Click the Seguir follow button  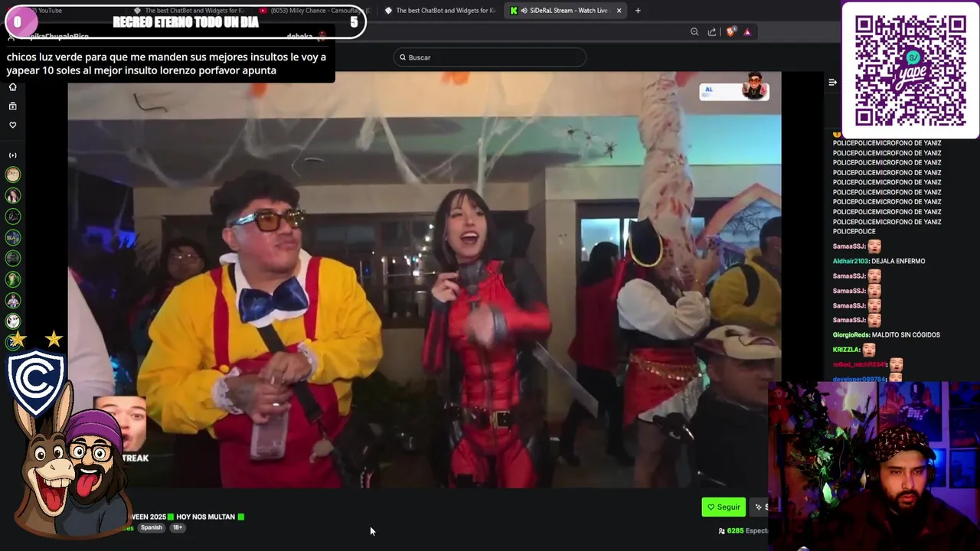(724, 507)
